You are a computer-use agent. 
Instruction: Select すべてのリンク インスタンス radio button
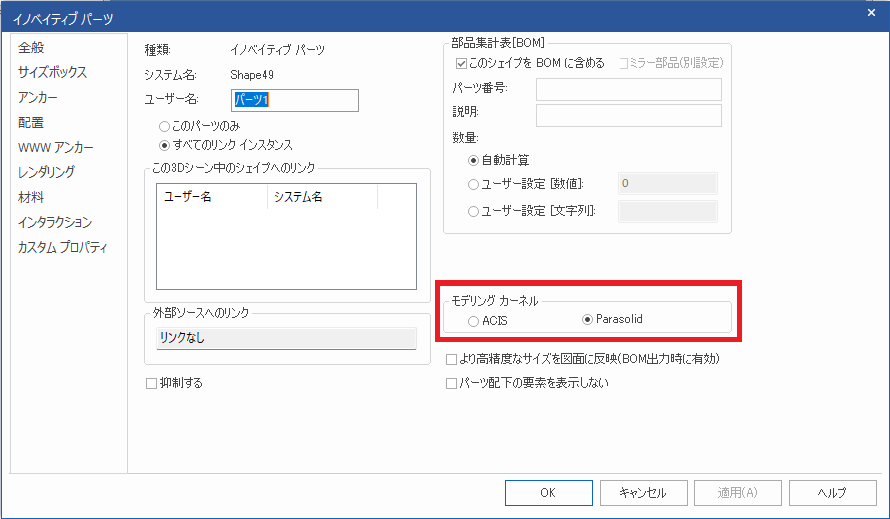tap(165, 145)
